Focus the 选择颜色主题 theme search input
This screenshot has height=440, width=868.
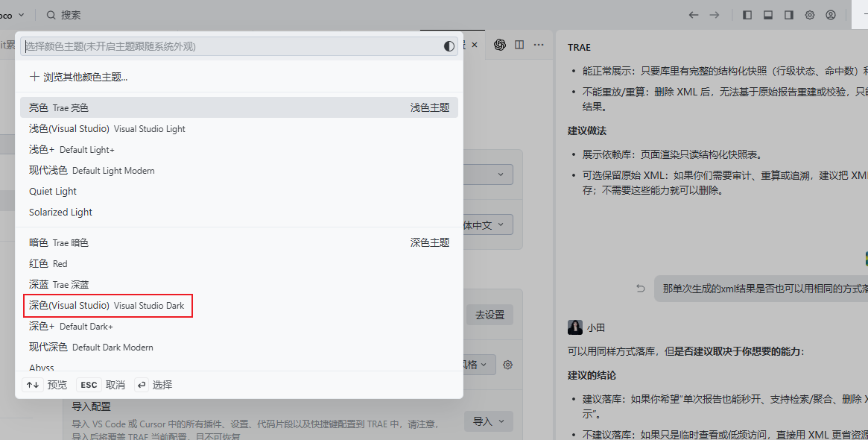(x=231, y=46)
